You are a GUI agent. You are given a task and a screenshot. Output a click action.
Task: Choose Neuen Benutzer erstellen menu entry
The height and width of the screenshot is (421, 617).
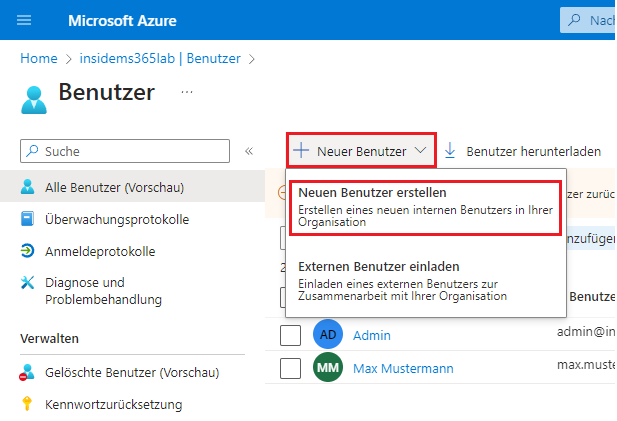pos(424,207)
